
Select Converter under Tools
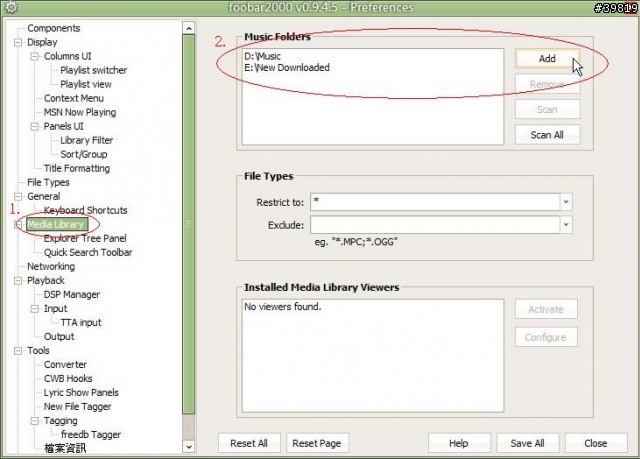coord(65,365)
